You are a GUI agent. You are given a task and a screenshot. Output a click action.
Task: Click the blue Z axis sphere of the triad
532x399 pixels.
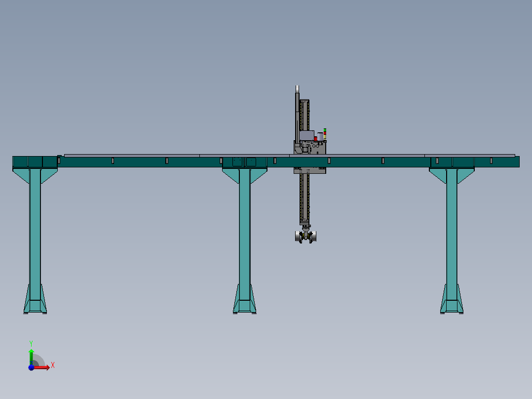pos(31,367)
